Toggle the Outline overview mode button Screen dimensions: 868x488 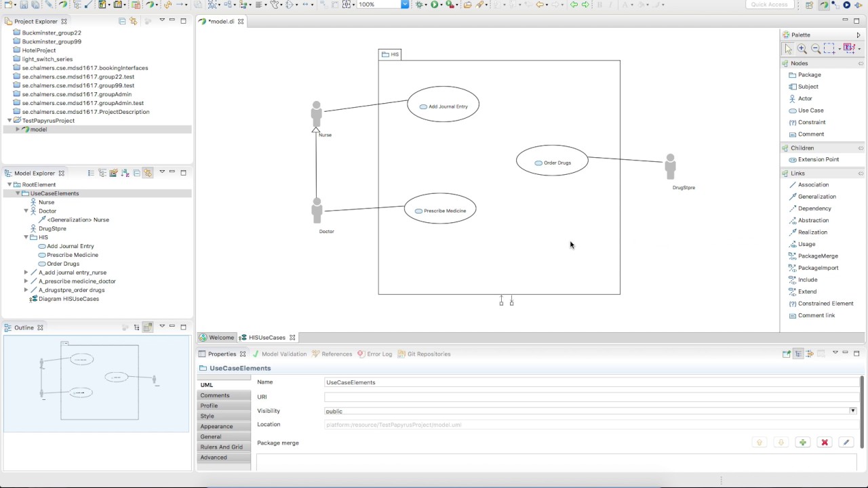click(x=148, y=327)
